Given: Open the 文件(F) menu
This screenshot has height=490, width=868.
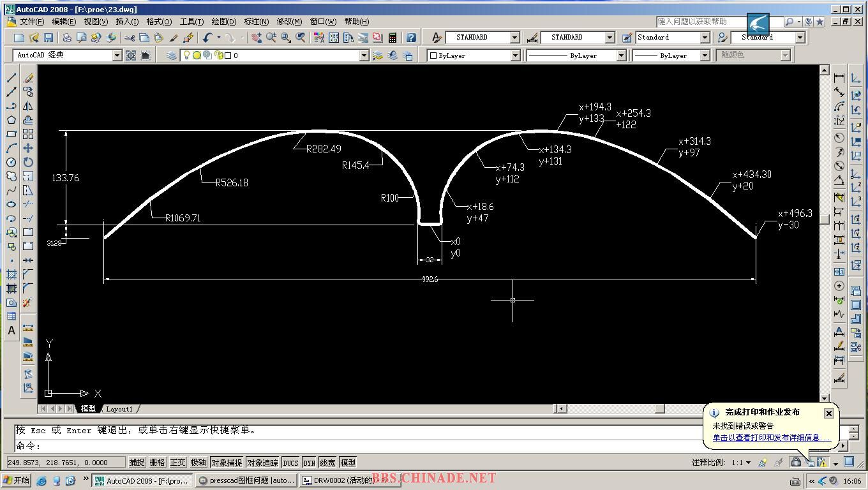Looking at the screenshot, I should click(x=33, y=22).
